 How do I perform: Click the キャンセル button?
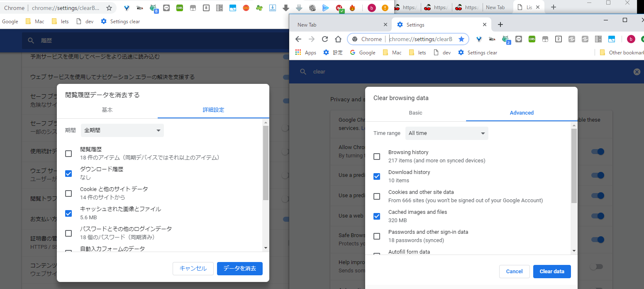[x=193, y=269]
